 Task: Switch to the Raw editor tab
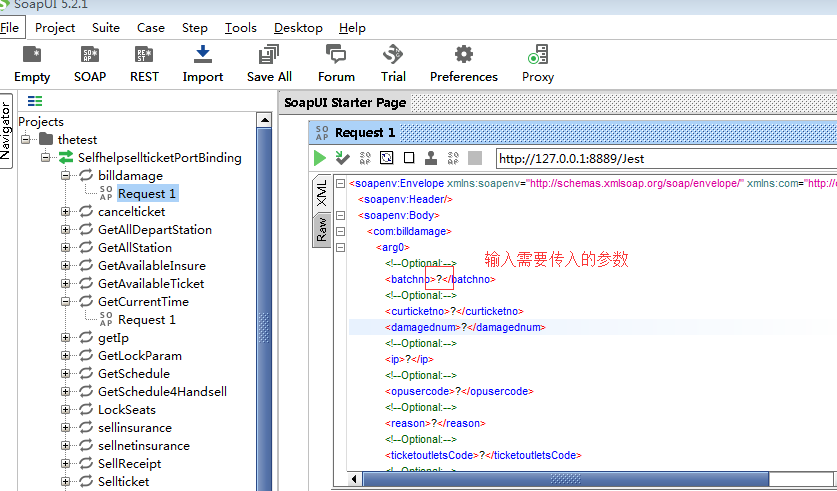322,229
